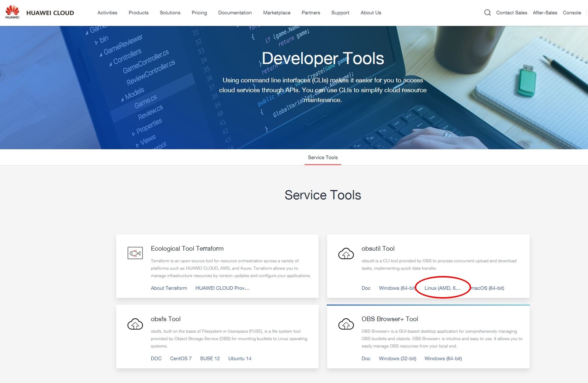Click the Contact Sales link
This screenshot has width=588, height=383.
(x=512, y=12)
